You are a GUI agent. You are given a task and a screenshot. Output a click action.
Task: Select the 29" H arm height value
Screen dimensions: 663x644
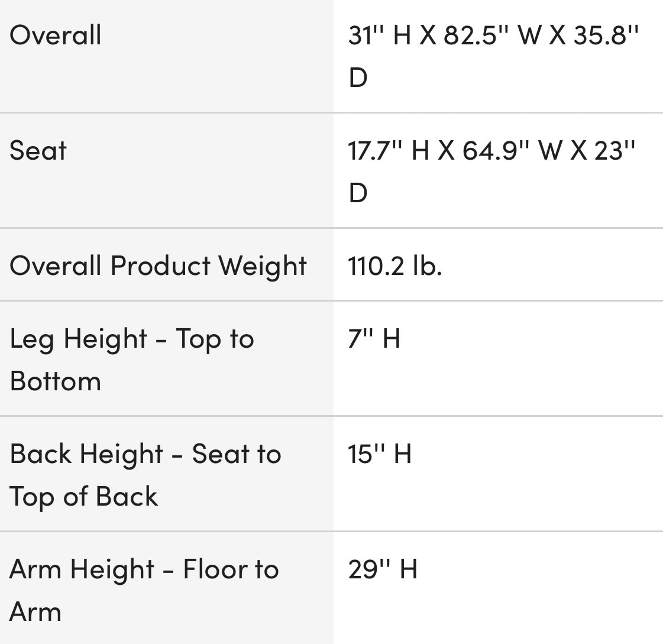pos(383,569)
